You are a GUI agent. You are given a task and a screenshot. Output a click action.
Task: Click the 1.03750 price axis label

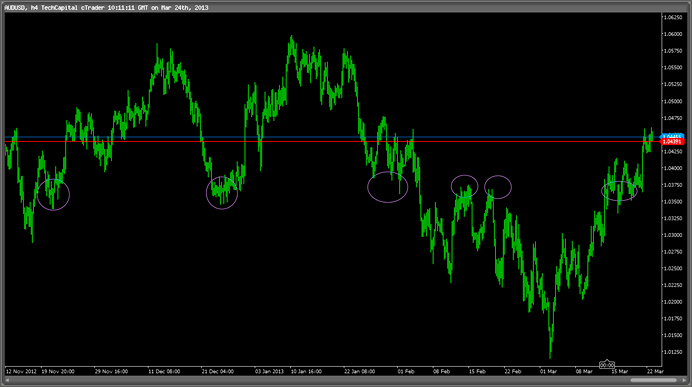point(673,185)
